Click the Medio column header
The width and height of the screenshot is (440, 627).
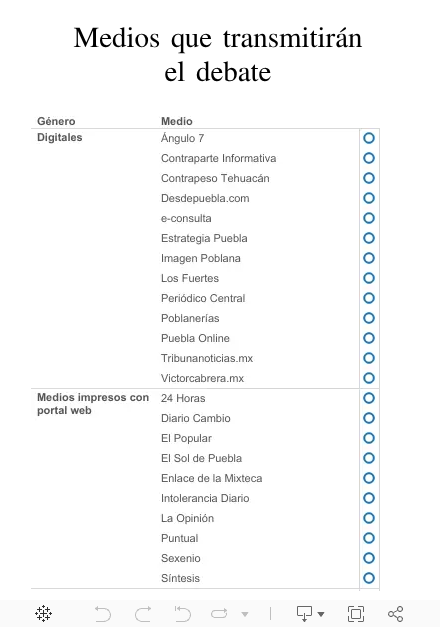[x=177, y=121]
